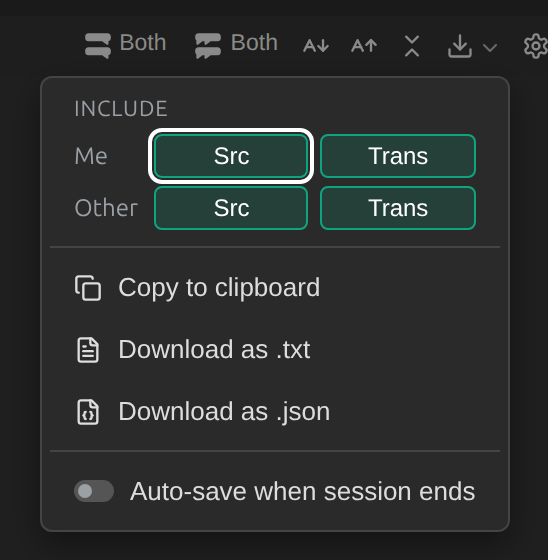The height and width of the screenshot is (560, 548).
Task: Click the .txt document file icon
Action: 88,350
